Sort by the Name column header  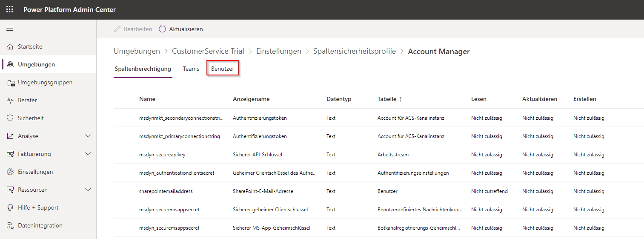(x=147, y=99)
